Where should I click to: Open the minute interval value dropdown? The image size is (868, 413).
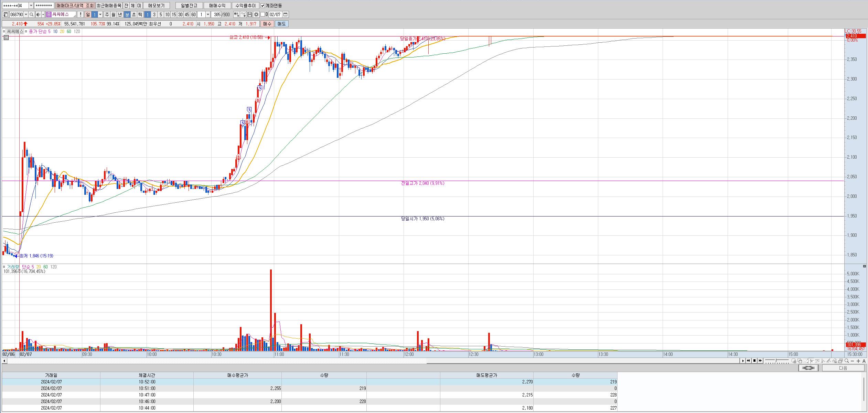pyautogui.click(x=208, y=14)
